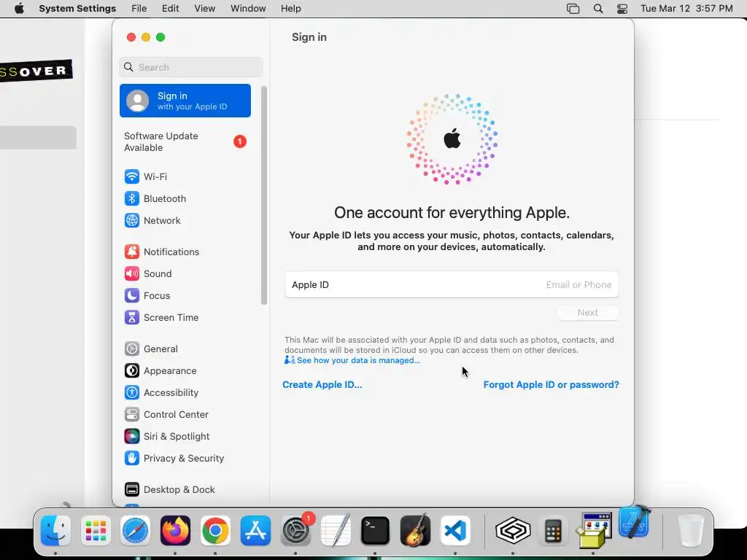The image size is (747, 560).
Task: Launch Firefox from the Dock
Action: 175,531
